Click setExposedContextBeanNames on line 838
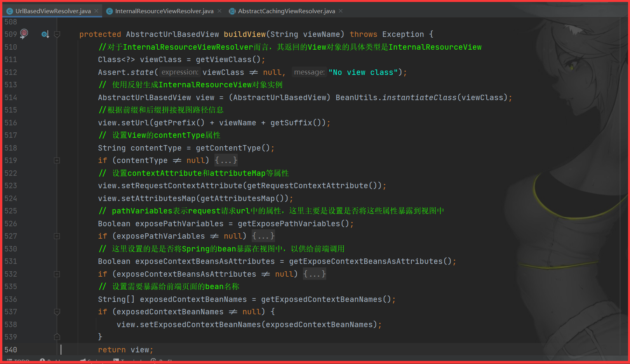This screenshot has width=630, height=364. [200, 324]
